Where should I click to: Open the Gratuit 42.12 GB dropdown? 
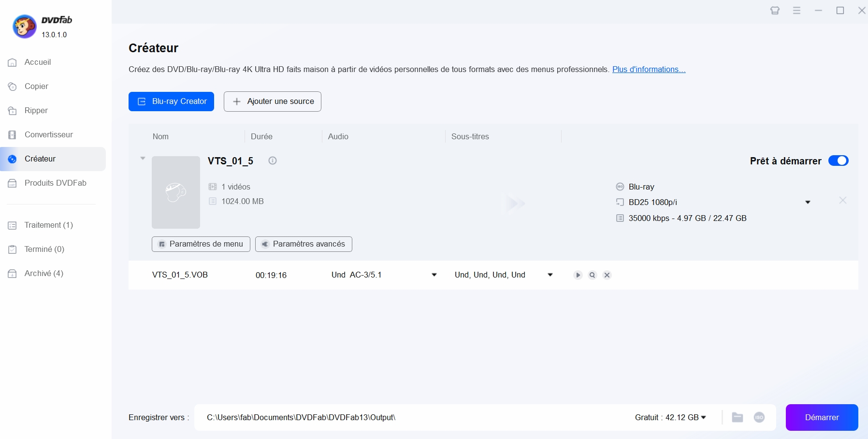(670, 418)
